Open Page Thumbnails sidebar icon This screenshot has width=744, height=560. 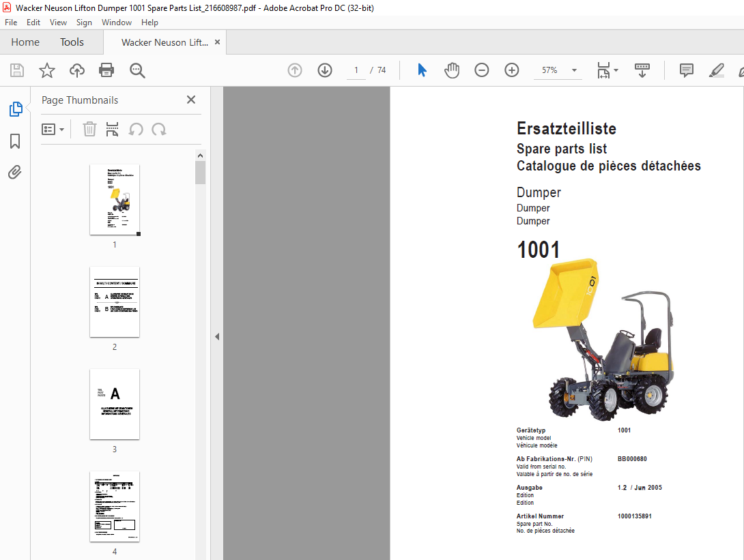coord(16,109)
